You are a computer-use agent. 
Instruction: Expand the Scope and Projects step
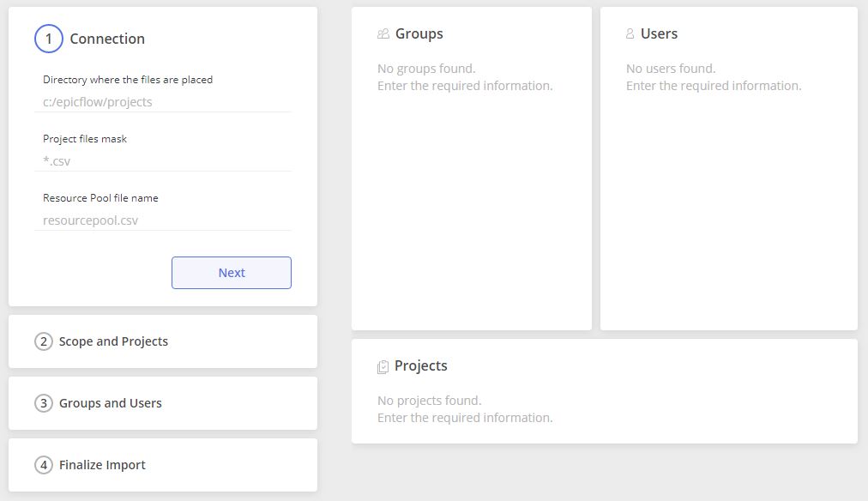click(163, 341)
